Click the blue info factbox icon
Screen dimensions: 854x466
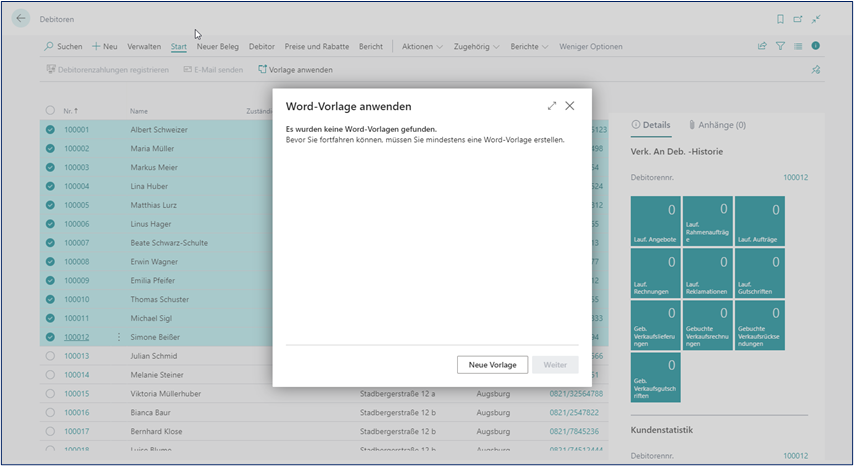[x=816, y=46]
